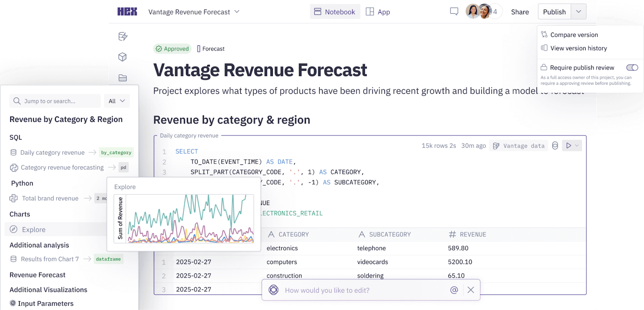Click the 5200.10 revenue cell
Screen dimensions: 644x310
click(x=460, y=262)
